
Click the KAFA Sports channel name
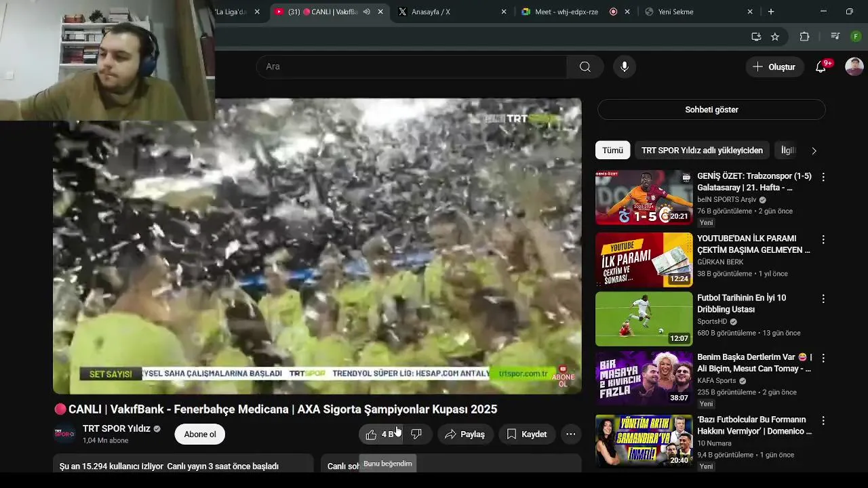click(x=717, y=381)
